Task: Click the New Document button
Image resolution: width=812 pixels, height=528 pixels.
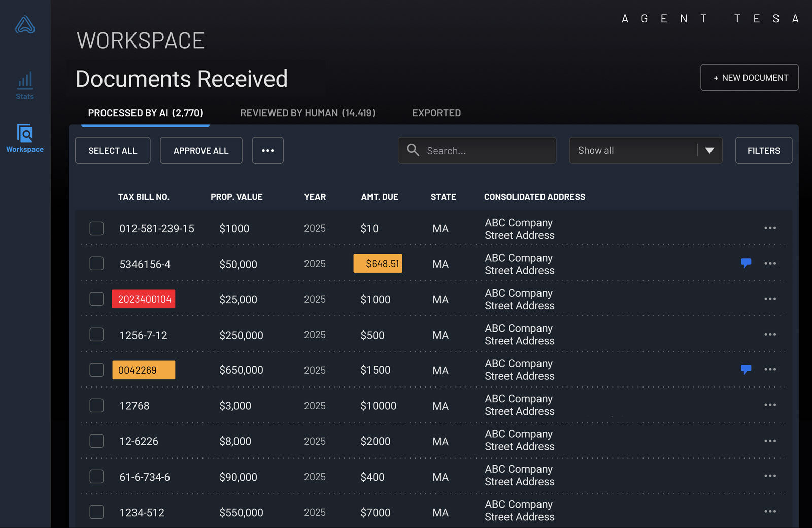Action: (749, 78)
